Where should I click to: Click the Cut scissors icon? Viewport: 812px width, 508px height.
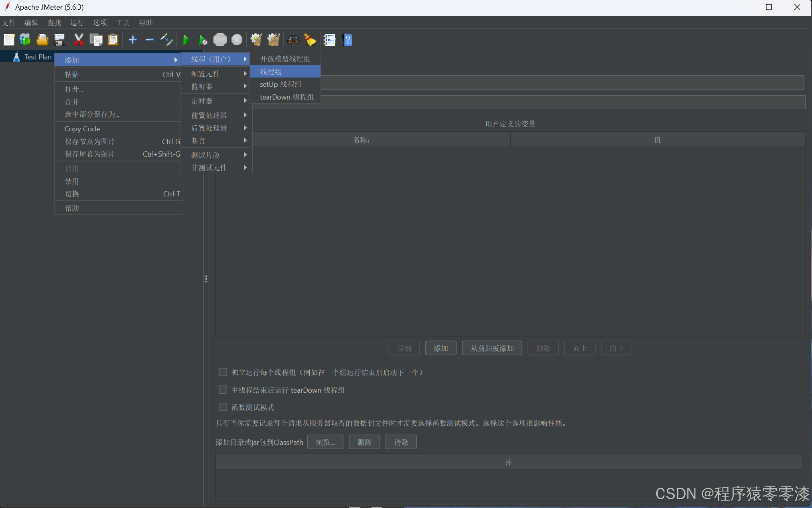coord(79,39)
